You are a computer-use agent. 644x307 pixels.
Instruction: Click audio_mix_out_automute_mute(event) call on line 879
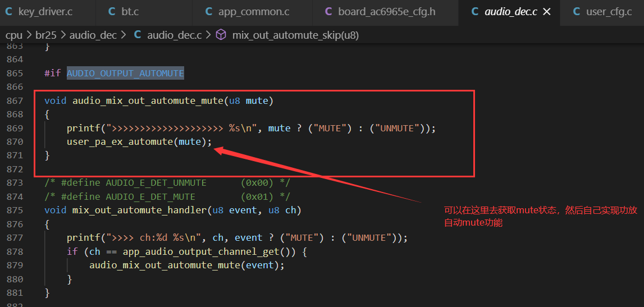pyautogui.click(x=187, y=265)
